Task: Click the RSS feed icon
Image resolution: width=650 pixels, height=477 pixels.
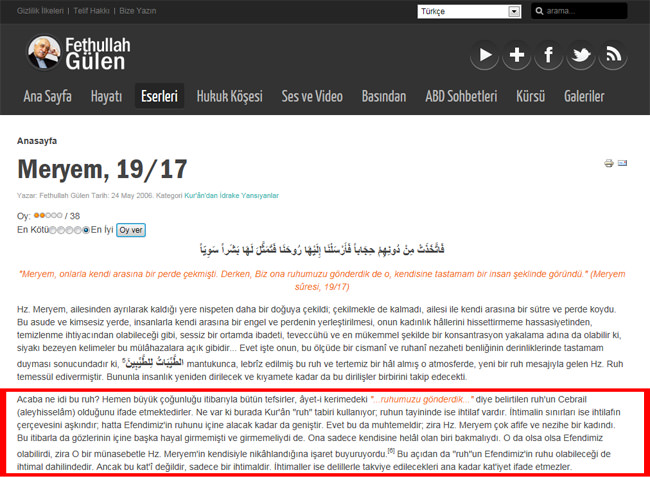Action: (613, 55)
